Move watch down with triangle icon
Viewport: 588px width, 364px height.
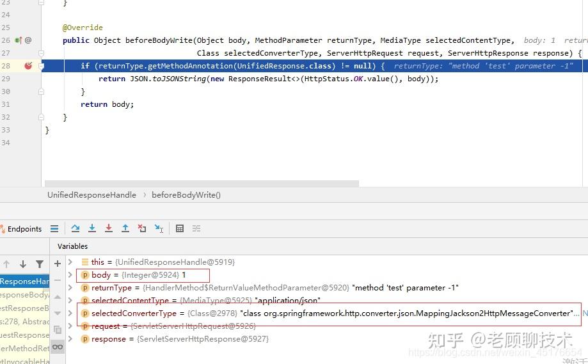pos(58,313)
